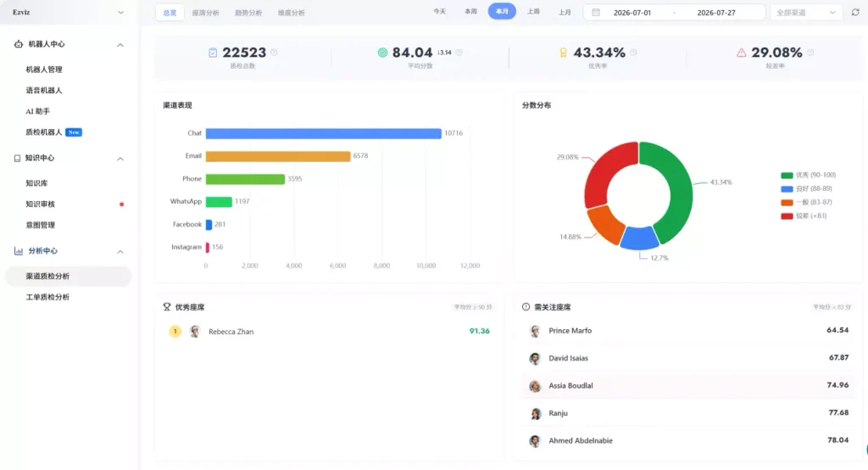Click David Isaias's avatar
The width and height of the screenshot is (868, 470).
[535, 359]
